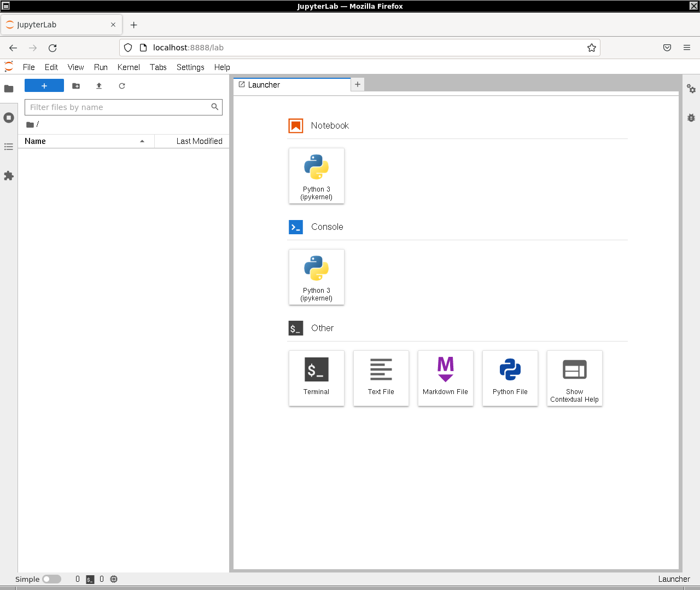Click into Filter files by name field

[x=124, y=107]
